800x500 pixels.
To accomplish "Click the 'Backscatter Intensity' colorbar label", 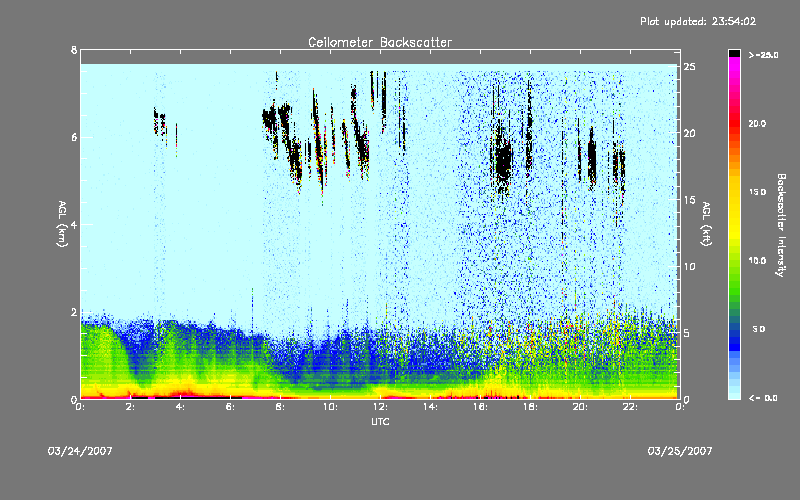I will 781,225.
